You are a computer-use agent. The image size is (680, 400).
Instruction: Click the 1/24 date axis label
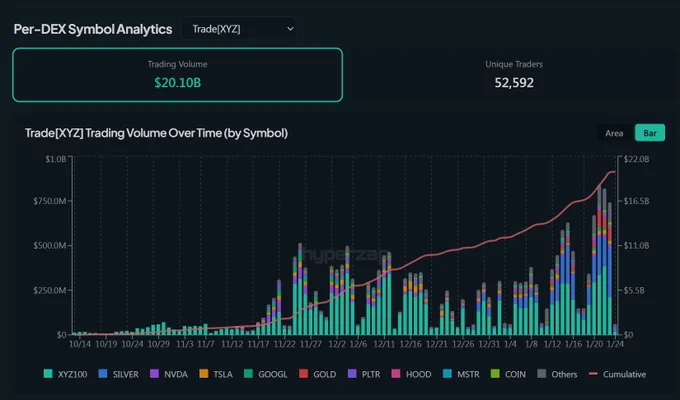(x=615, y=344)
